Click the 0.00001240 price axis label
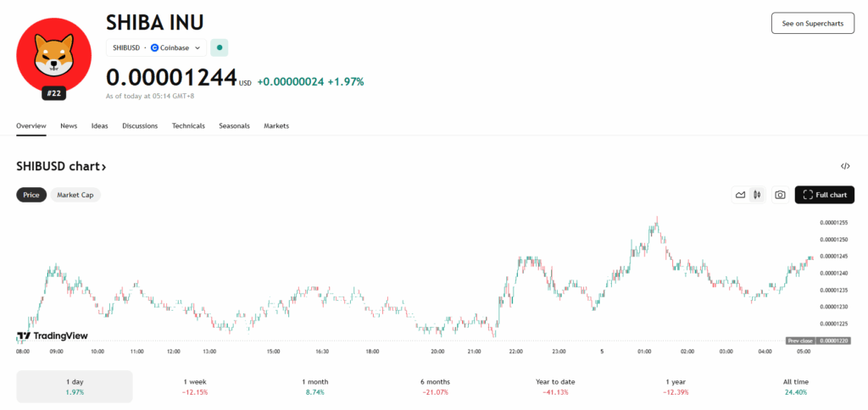Image resolution: width=868 pixels, height=410 pixels. point(834,274)
